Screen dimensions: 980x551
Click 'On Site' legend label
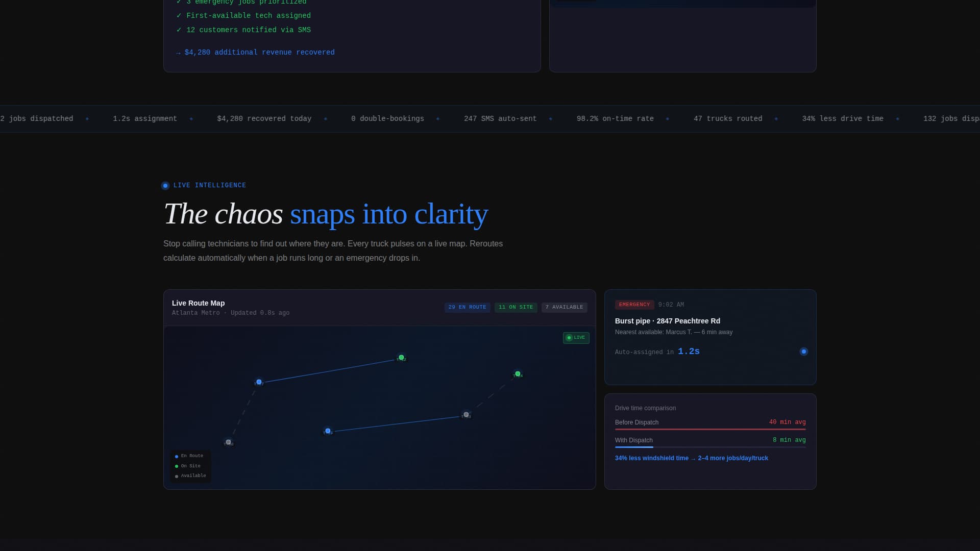click(191, 466)
